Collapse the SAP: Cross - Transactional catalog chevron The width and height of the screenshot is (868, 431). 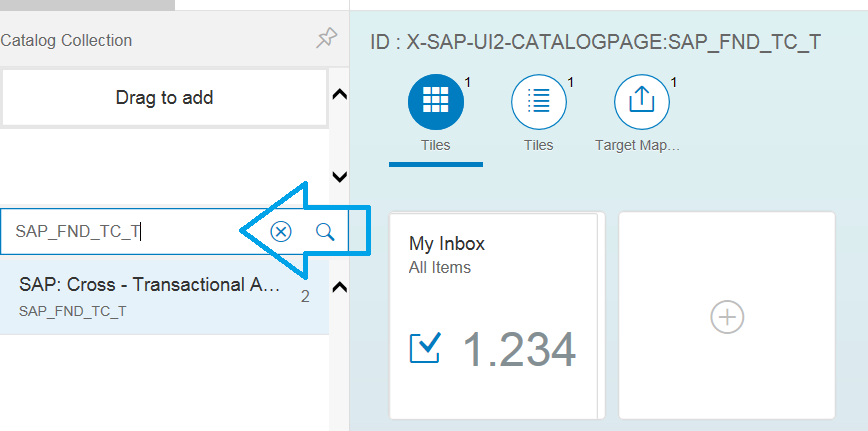point(339,287)
